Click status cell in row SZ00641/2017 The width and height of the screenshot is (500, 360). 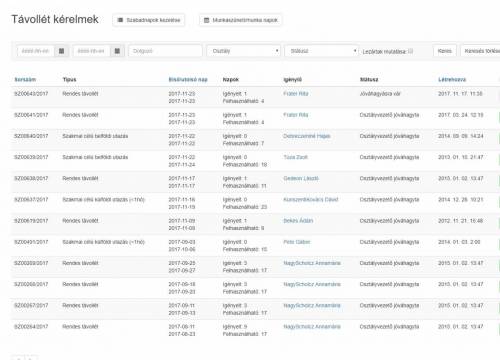point(389,115)
